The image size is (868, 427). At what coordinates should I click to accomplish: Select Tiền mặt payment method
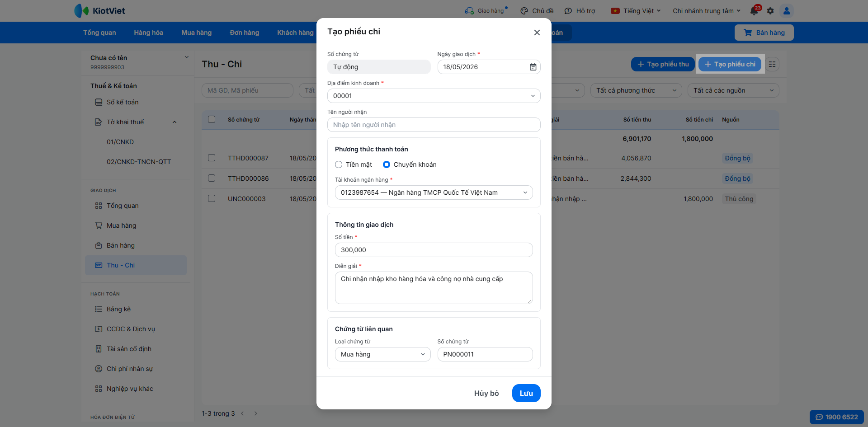[x=339, y=164]
